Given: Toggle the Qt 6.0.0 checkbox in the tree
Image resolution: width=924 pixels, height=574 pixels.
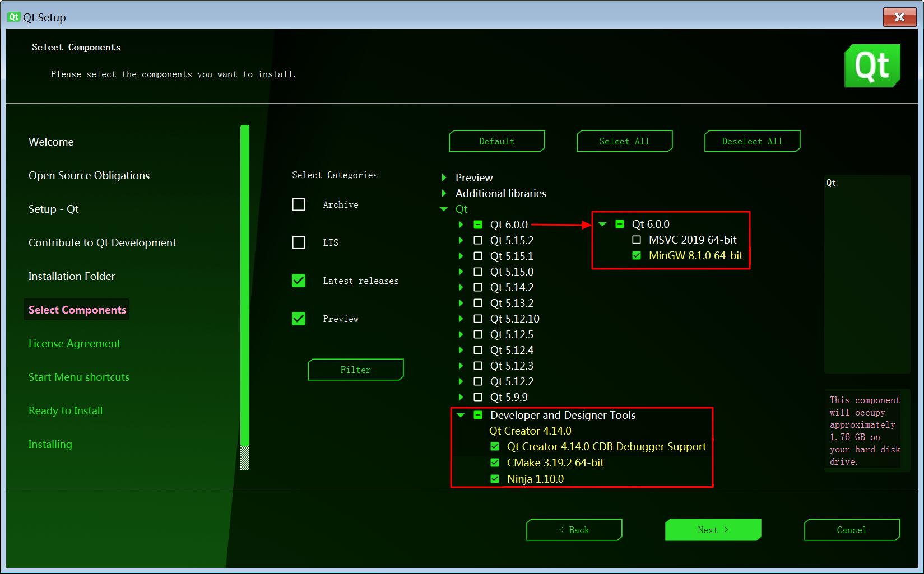Looking at the screenshot, I should [x=478, y=225].
